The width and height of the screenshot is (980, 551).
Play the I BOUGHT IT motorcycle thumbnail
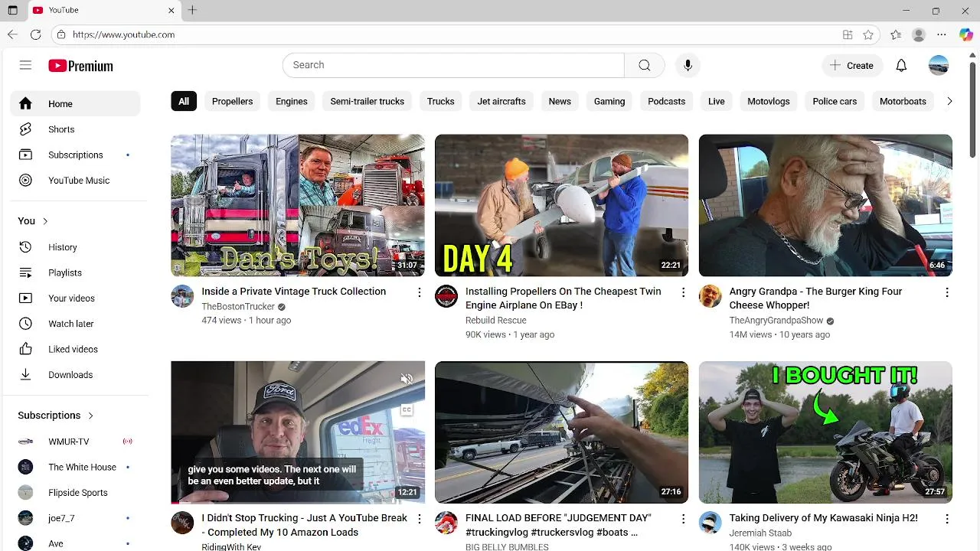[825, 432]
